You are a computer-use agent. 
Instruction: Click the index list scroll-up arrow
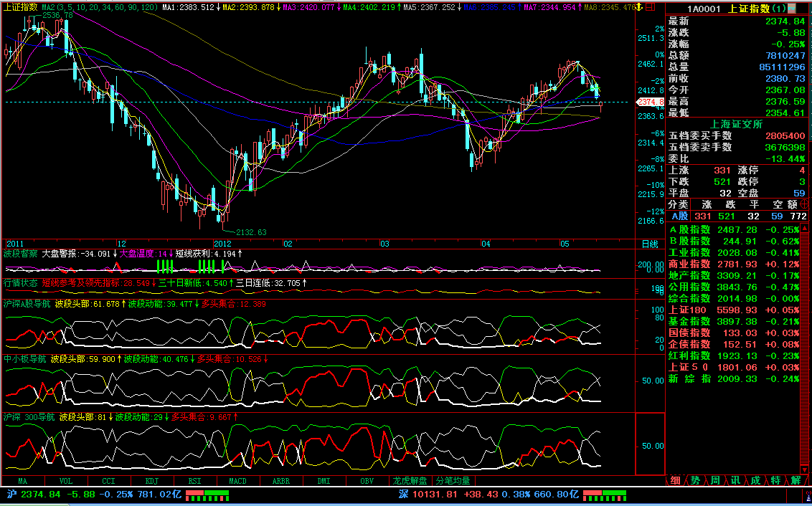804,228
